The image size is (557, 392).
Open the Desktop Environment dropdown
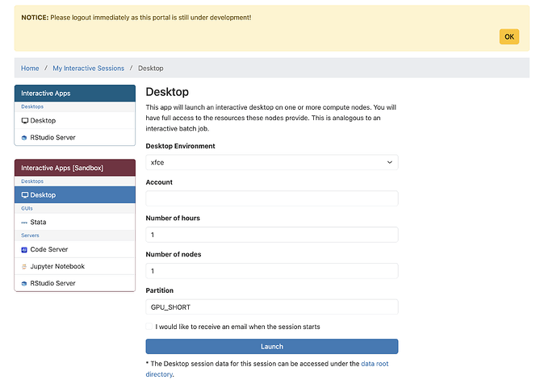pos(272,162)
